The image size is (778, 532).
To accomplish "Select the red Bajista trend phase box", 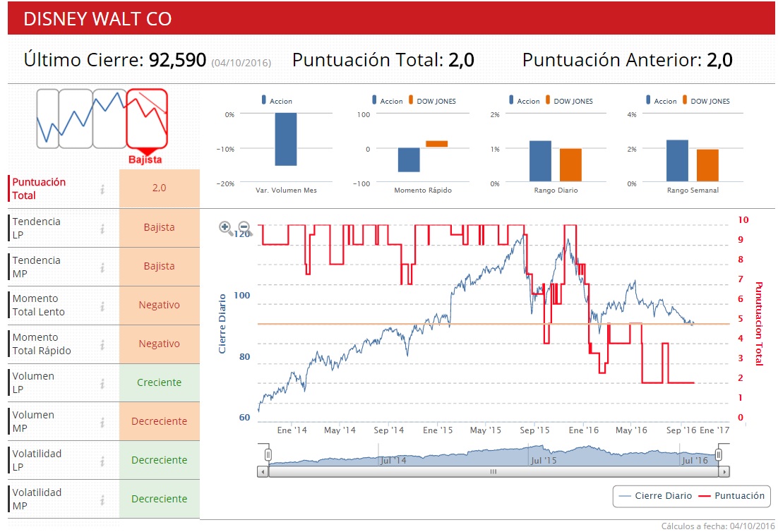I will (x=147, y=119).
